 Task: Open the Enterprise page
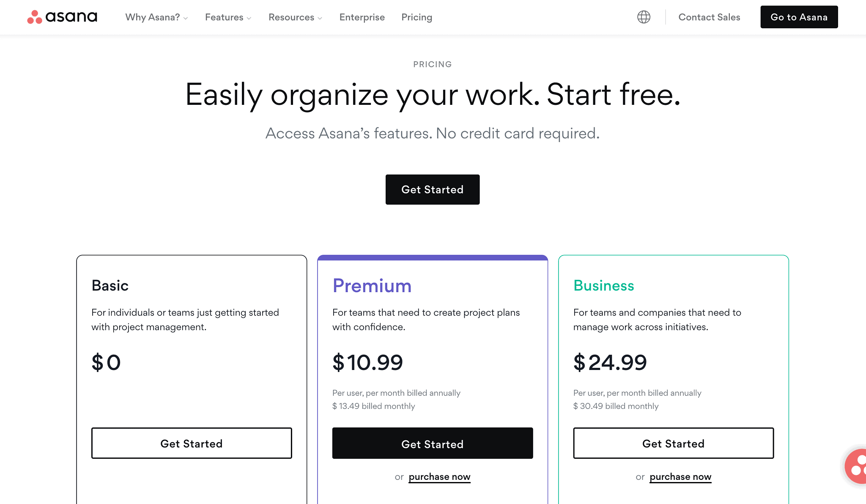pyautogui.click(x=362, y=17)
